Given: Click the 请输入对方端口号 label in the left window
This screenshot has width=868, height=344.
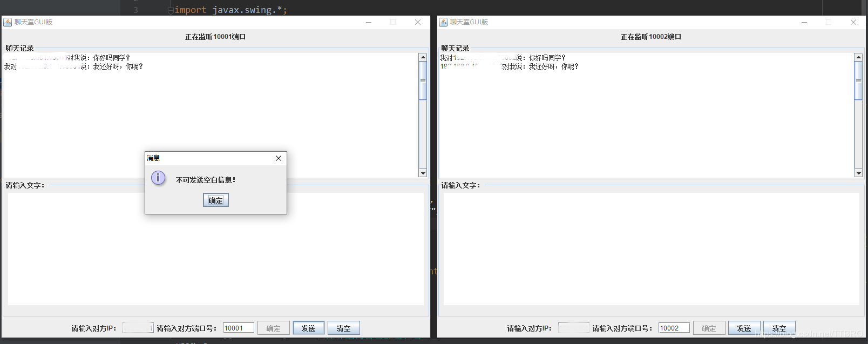Looking at the screenshot, I should pyautogui.click(x=187, y=328).
